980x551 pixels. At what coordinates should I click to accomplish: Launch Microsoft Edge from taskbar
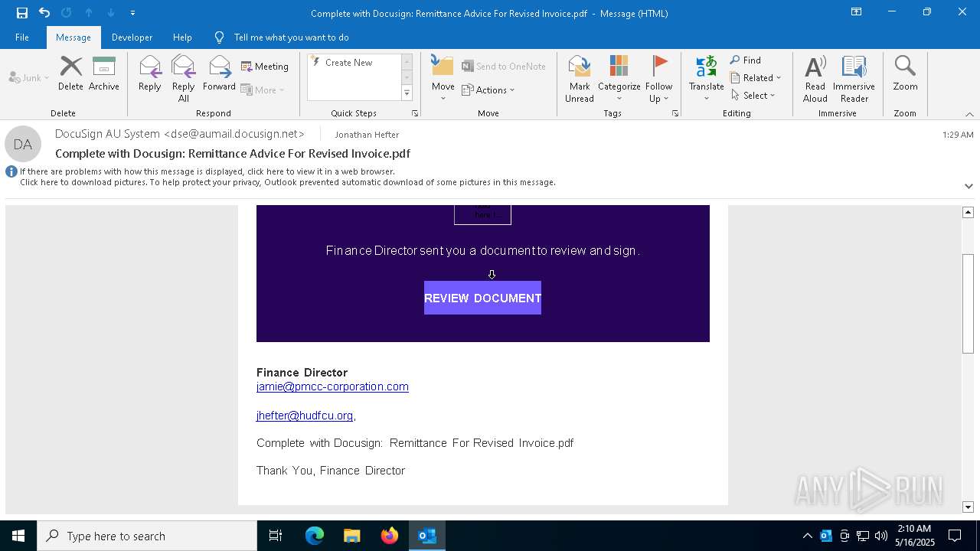pos(315,536)
